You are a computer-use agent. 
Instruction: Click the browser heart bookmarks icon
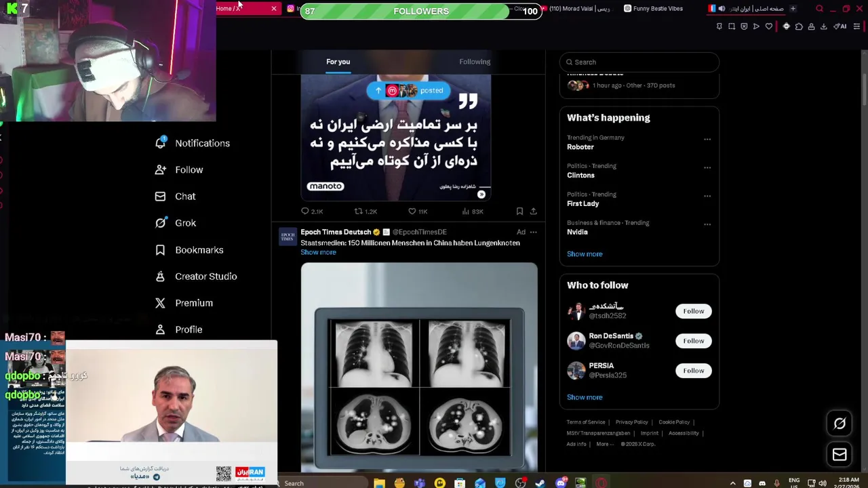[x=768, y=26]
